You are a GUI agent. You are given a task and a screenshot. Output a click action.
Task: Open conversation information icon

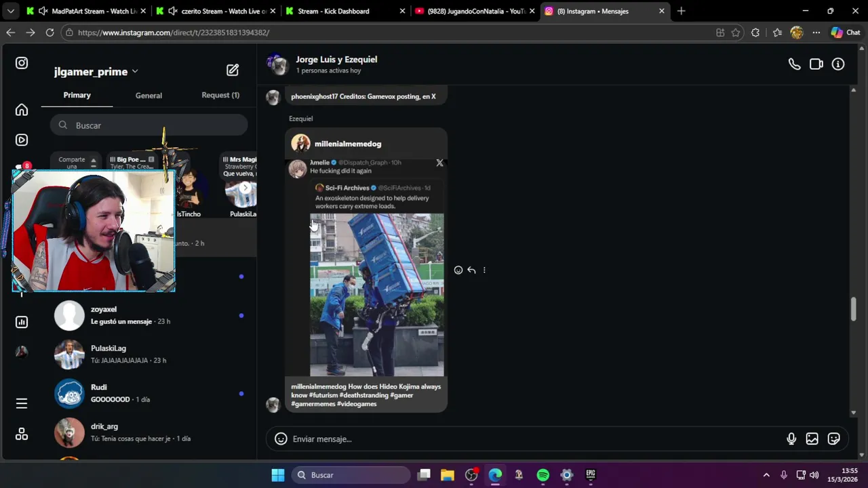[838, 64]
